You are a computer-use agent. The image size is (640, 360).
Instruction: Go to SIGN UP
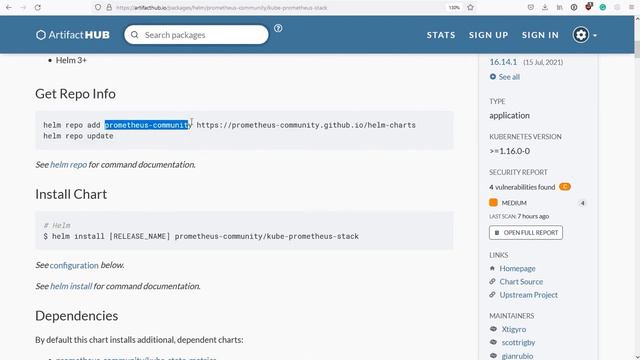point(489,35)
